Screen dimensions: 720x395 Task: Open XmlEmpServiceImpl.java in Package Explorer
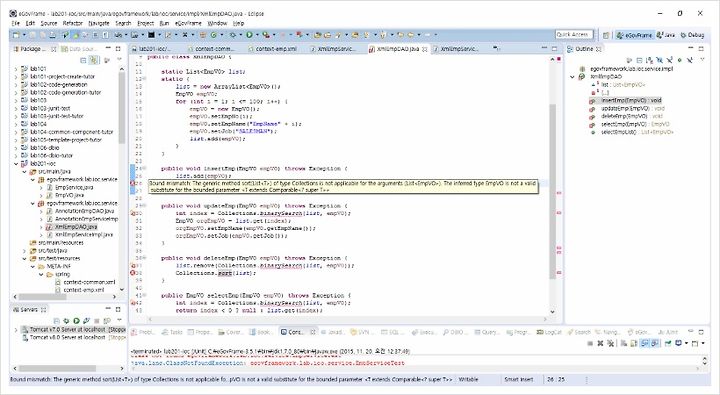(x=84, y=234)
